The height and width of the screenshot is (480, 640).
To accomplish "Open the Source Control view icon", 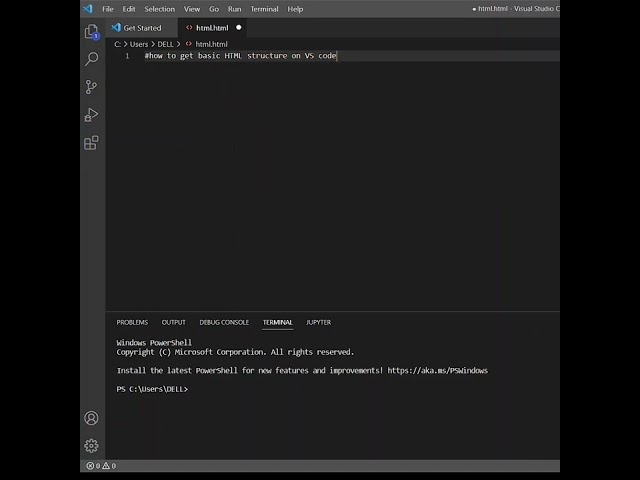I will click(x=91, y=87).
